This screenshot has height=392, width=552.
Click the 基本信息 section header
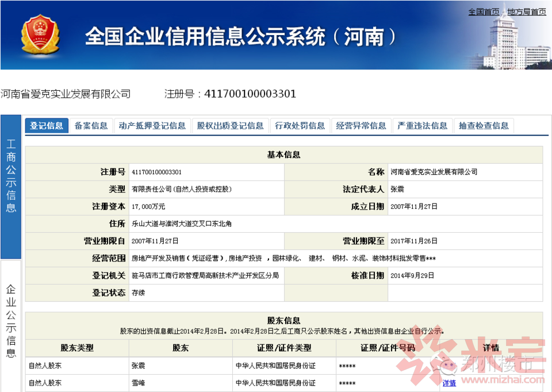[x=283, y=155]
